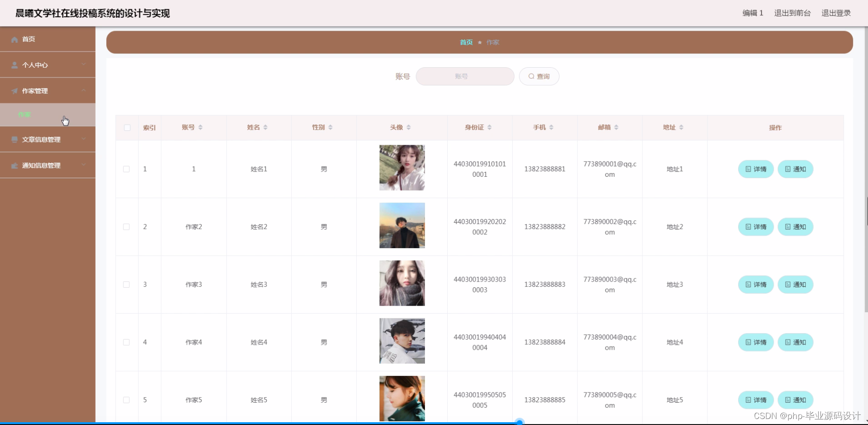Click the magnifier icon inside 查询 button
The height and width of the screenshot is (425, 868).
(531, 76)
